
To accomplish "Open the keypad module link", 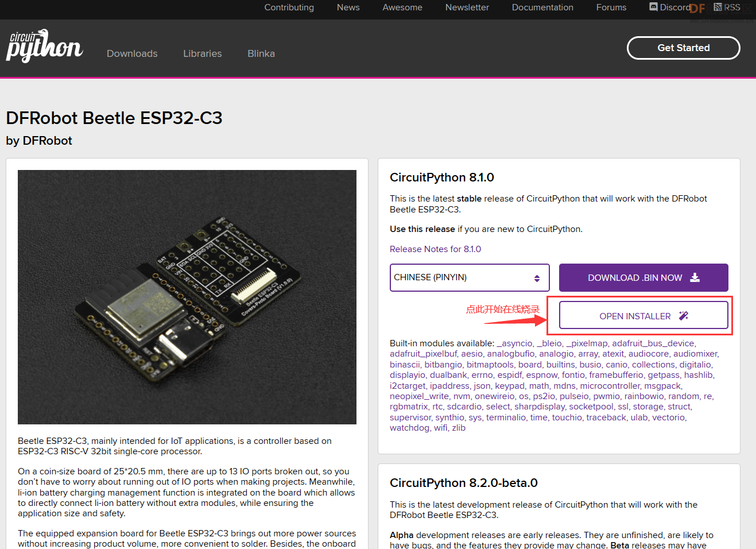I will click(509, 386).
